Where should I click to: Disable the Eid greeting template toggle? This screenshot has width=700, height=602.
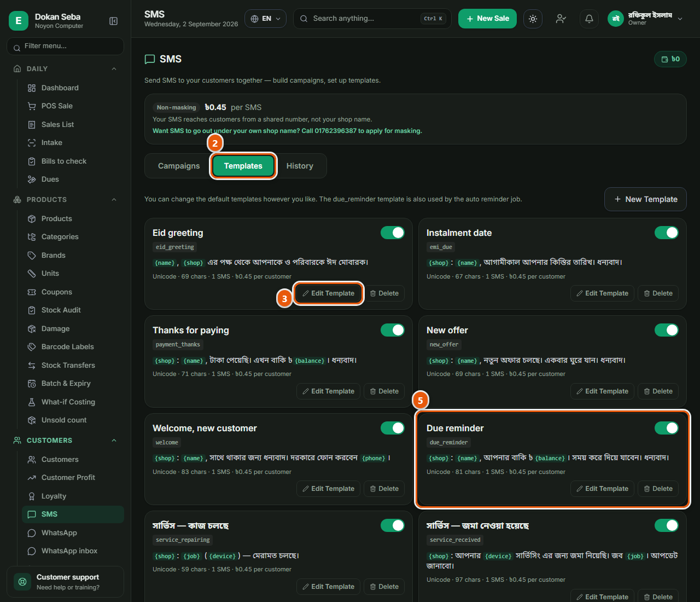(393, 233)
